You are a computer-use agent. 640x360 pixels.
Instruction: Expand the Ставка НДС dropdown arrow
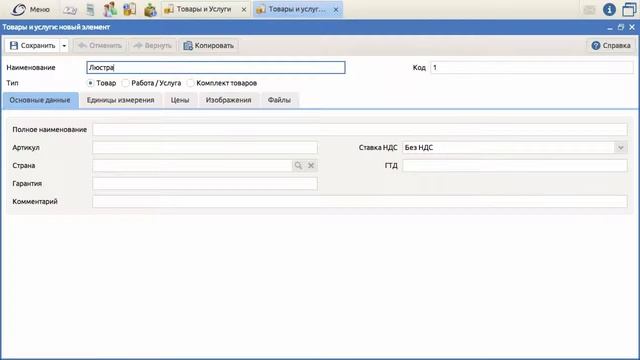[x=621, y=147]
